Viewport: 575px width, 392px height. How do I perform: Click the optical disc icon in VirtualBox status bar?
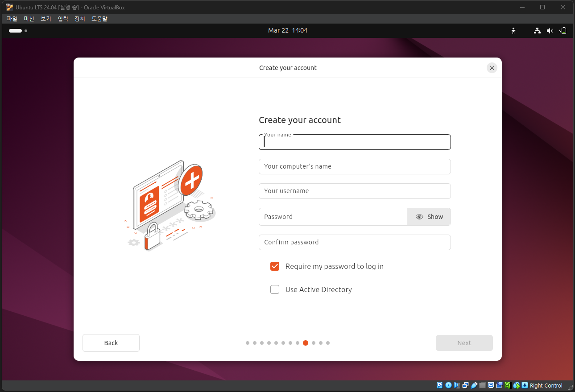tap(448, 385)
